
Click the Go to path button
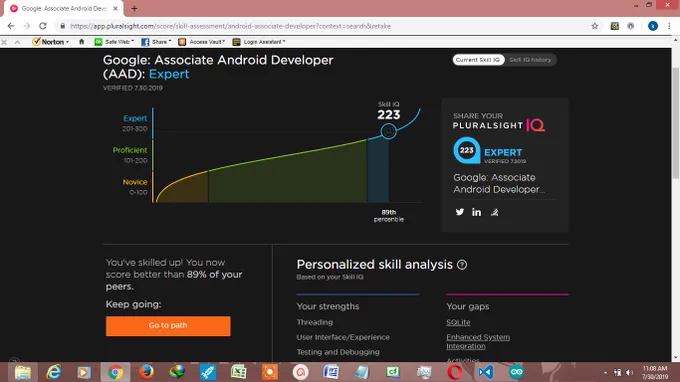[x=168, y=326]
